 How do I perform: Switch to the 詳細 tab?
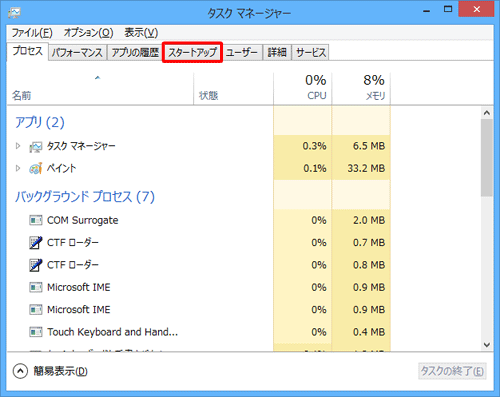[277, 52]
